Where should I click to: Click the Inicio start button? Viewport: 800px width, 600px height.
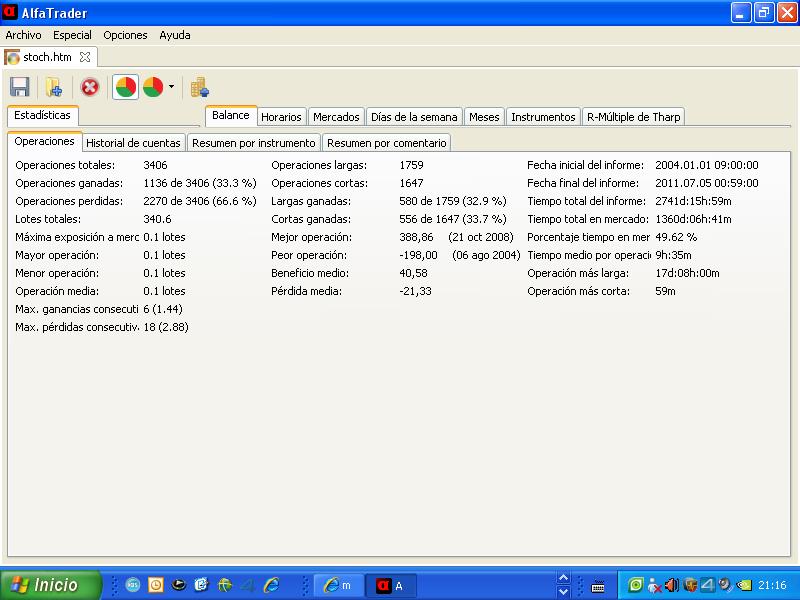tap(50, 585)
